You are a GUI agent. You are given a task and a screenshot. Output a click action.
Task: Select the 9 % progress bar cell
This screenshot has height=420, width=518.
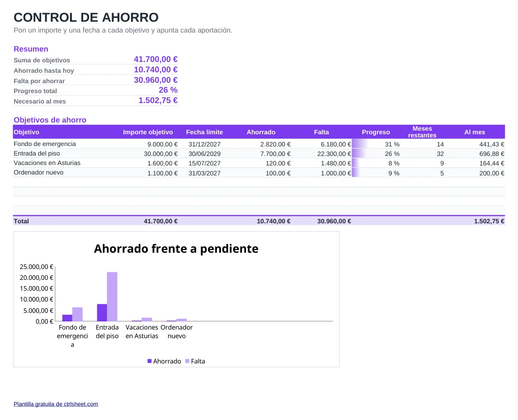[x=376, y=173]
